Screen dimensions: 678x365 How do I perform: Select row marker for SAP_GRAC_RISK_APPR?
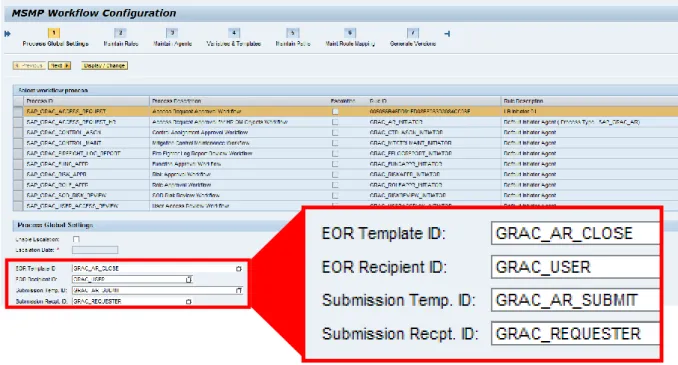click(18, 174)
